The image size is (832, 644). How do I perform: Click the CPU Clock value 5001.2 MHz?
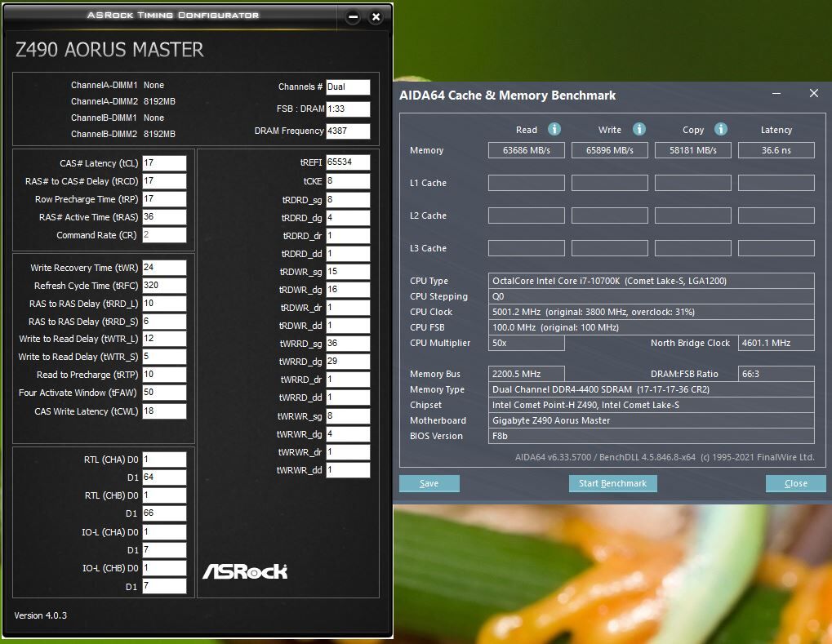pyautogui.click(x=651, y=312)
